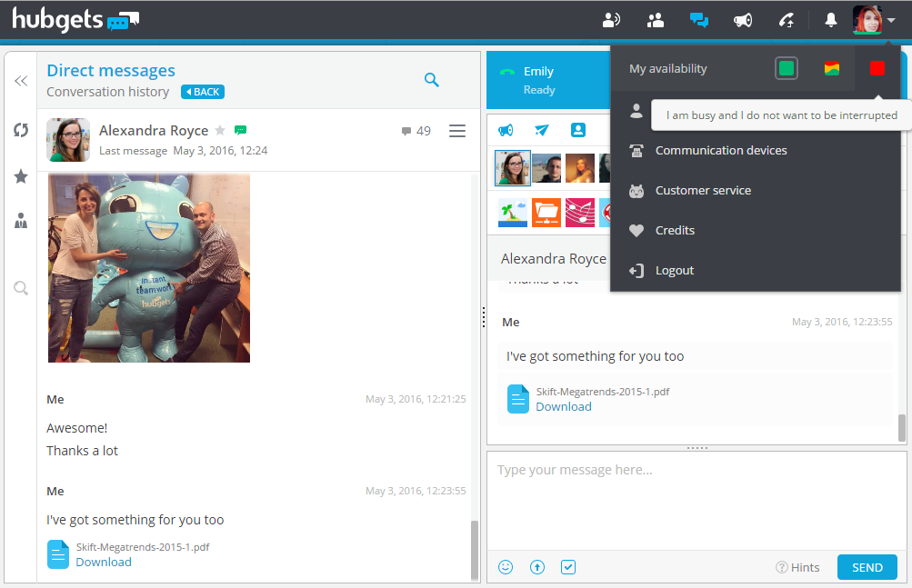The height and width of the screenshot is (588, 912).
Task: Click the message input field
Action: [x=697, y=501]
